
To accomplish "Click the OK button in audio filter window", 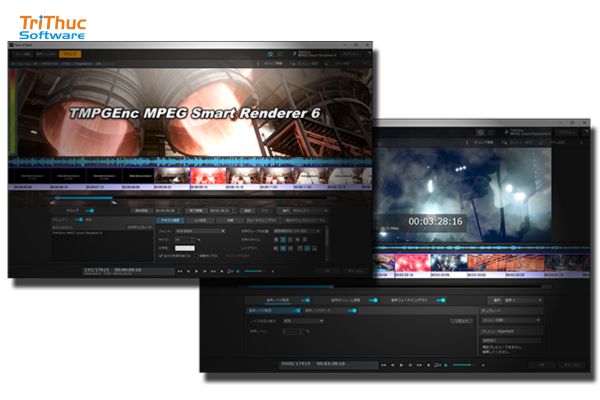I will (541, 365).
